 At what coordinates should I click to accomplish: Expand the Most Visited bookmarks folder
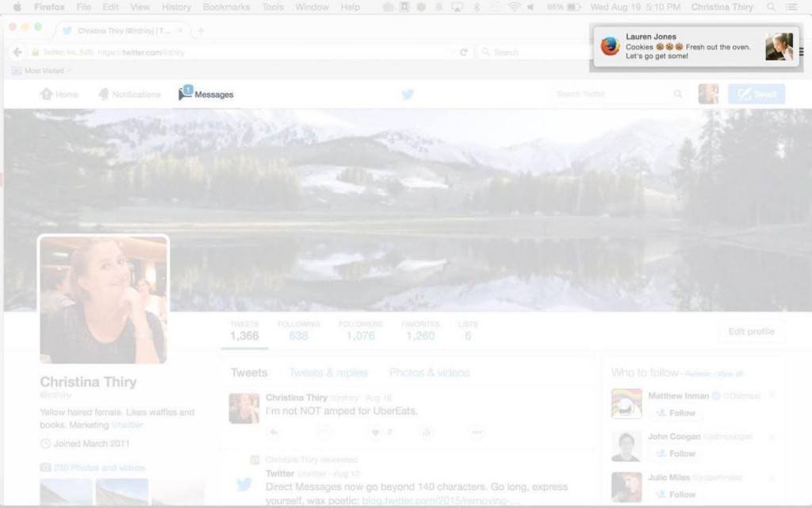[41, 70]
